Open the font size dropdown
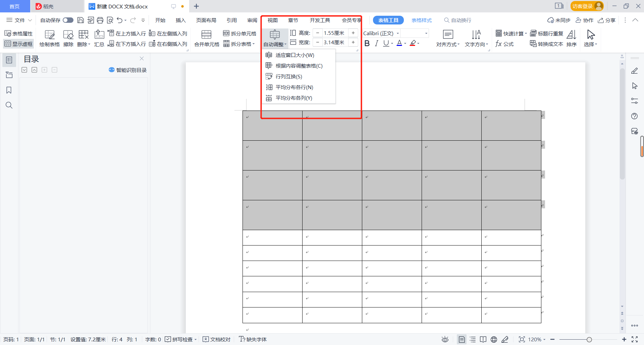The height and width of the screenshot is (345, 644). (x=426, y=33)
